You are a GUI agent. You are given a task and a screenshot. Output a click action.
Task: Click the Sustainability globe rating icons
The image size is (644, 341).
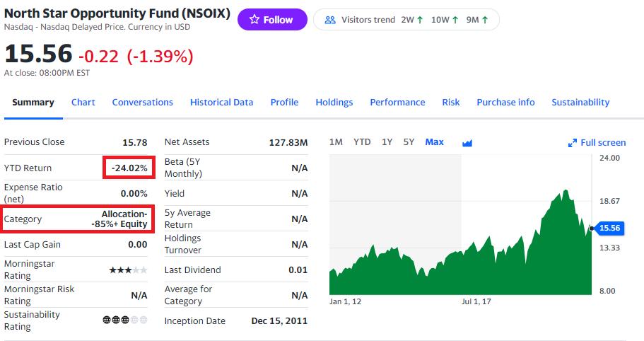(125, 320)
